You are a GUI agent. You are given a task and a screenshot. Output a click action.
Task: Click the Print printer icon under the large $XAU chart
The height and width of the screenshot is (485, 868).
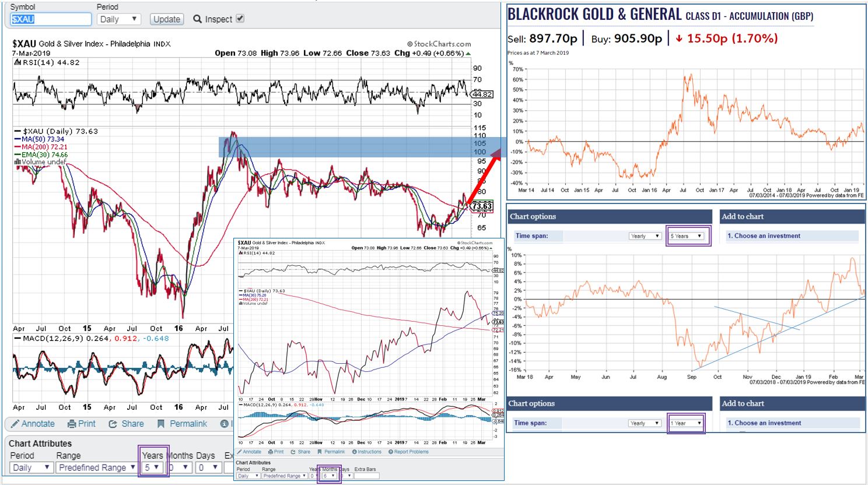click(x=72, y=424)
